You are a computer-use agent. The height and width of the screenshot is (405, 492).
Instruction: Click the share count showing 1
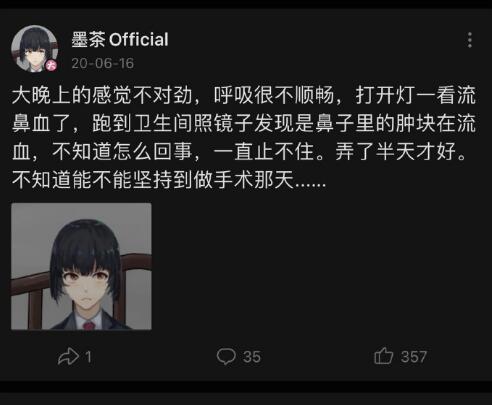[88, 357]
